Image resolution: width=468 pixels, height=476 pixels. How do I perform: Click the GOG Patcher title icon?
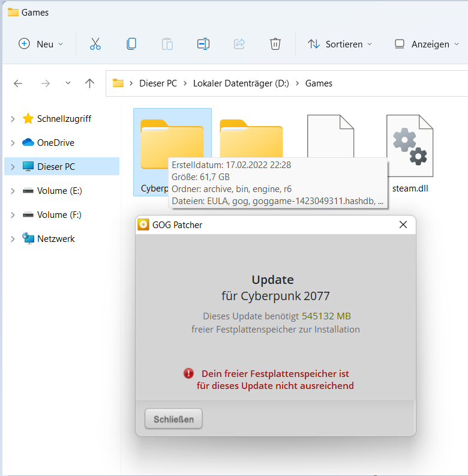point(143,224)
